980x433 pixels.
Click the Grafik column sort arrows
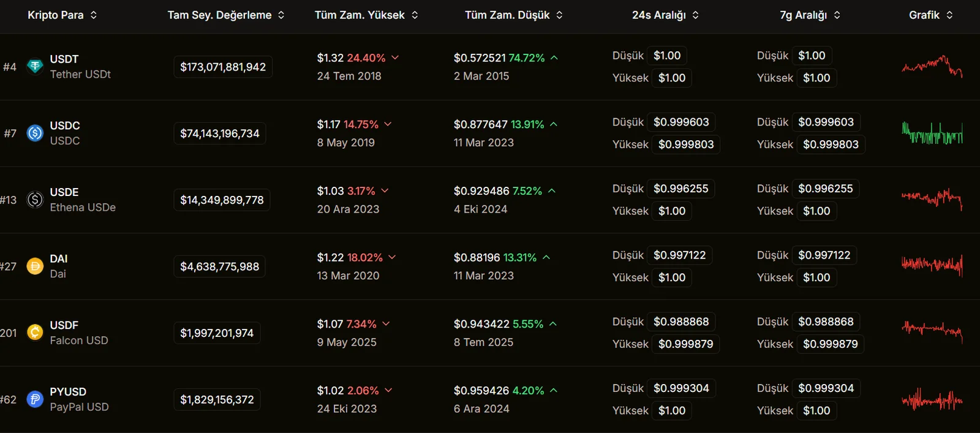pyautogui.click(x=949, y=15)
